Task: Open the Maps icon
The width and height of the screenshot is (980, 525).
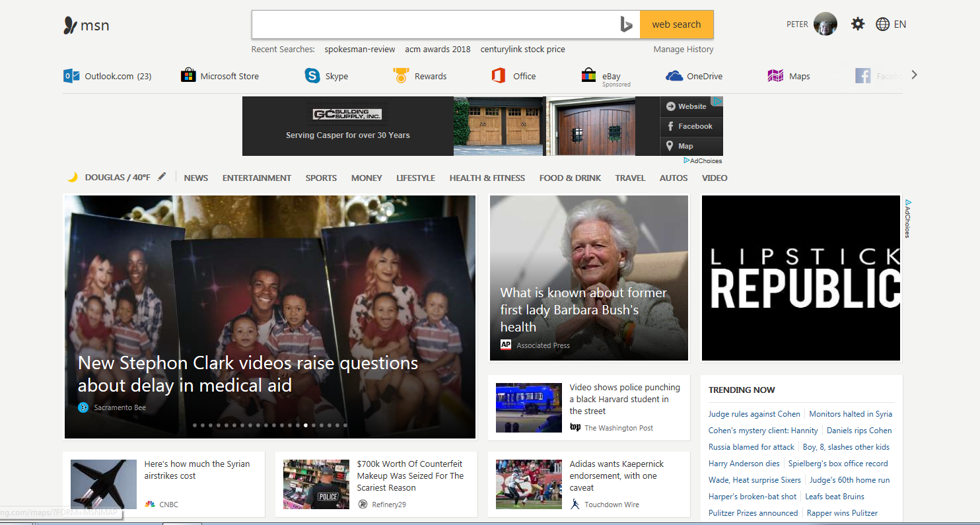Action: click(775, 76)
